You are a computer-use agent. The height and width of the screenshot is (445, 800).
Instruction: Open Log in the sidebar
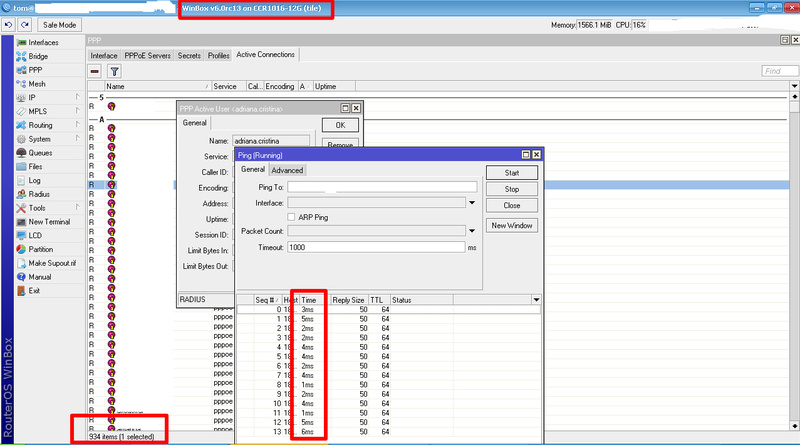tap(34, 180)
